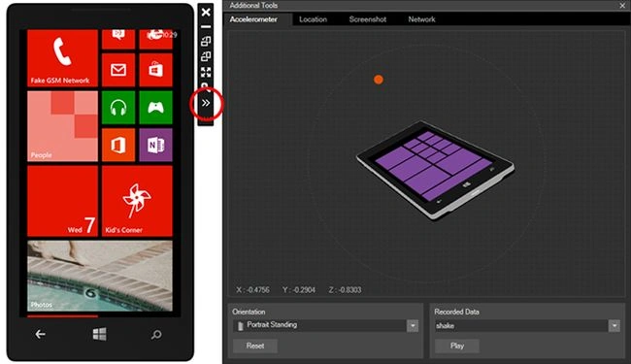Screen dimensions: 631x364
Task: Click the fit-to-screen arrows icon
Action: coord(206,72)
